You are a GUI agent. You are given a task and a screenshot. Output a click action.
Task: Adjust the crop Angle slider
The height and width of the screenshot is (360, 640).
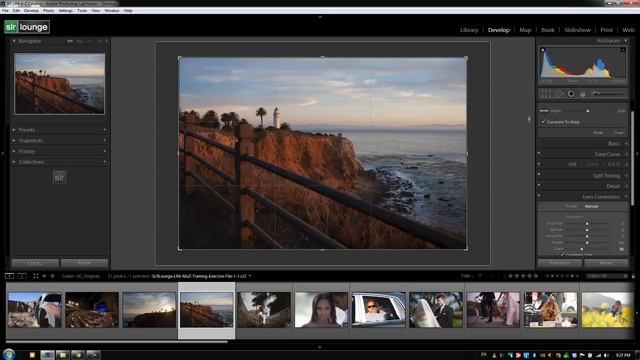pyautogui.click(x=588, y=111)
